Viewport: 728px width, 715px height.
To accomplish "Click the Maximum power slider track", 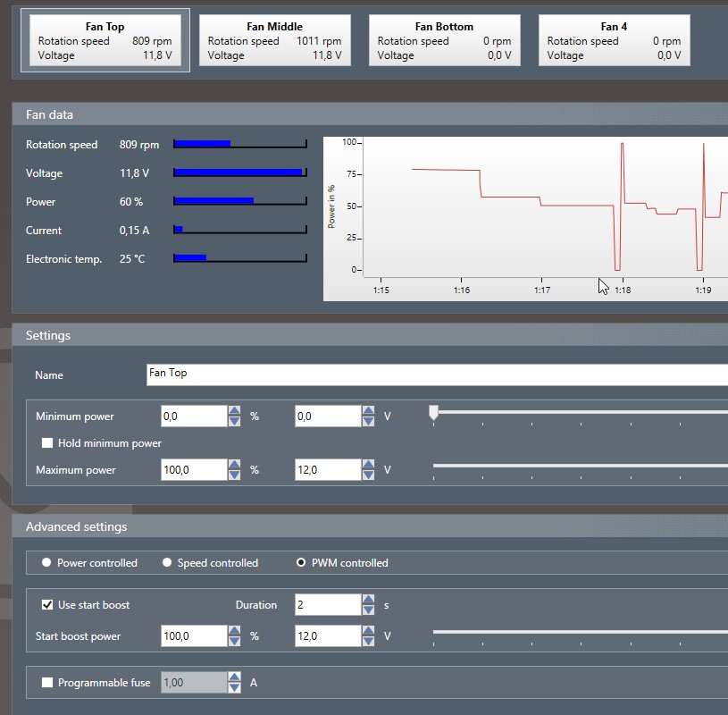I will (581, 466).
